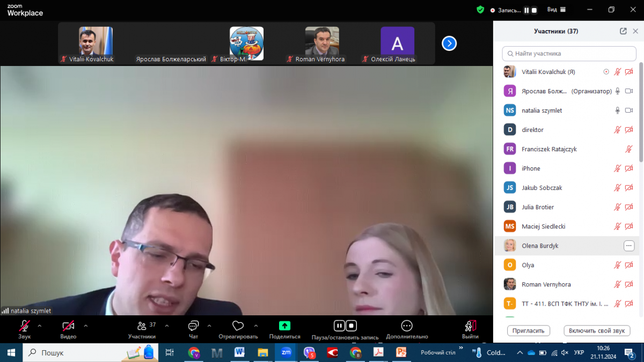This screenshot has height=362, width=644.
Task: Click the encryption shield icon
Action: pyautogui.click(x=480, y=10)
